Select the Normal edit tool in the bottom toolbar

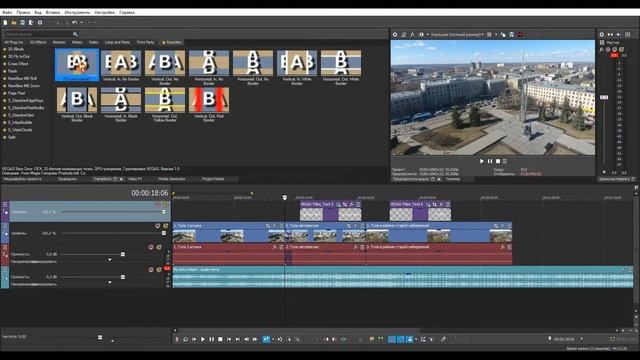click(x=266, y=339)
